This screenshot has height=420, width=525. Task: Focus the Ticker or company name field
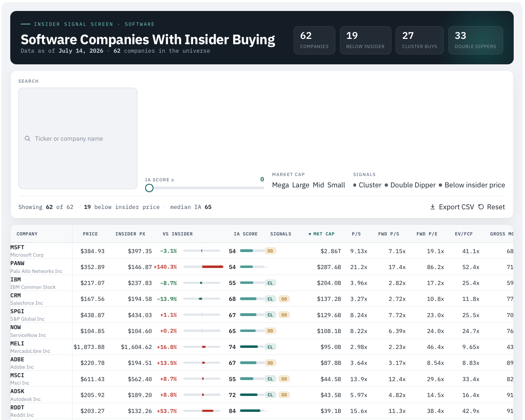click(x=78, y=139)
